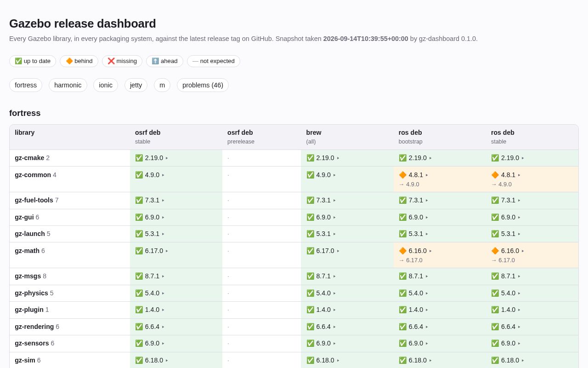Click gz-launch ros deb stable checkmark icon

click(495, 234)
